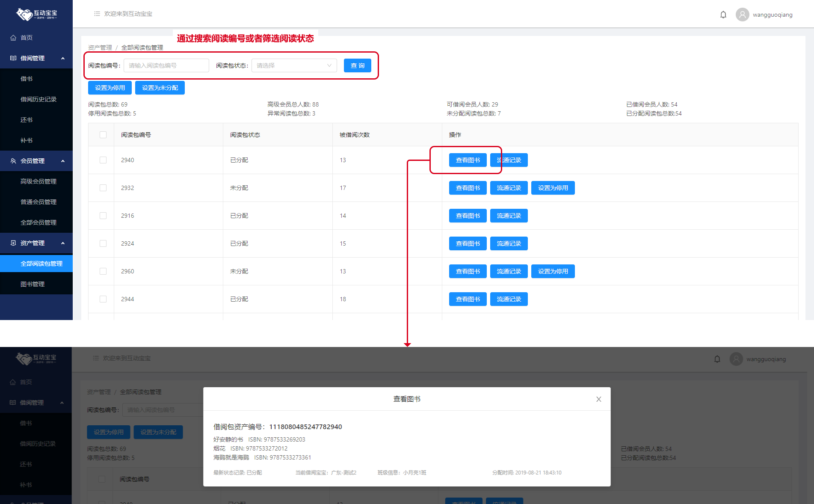Select 全部阅读包管理 in the sidebar menu
The image size is (814, 504).
tap(36, 264)
